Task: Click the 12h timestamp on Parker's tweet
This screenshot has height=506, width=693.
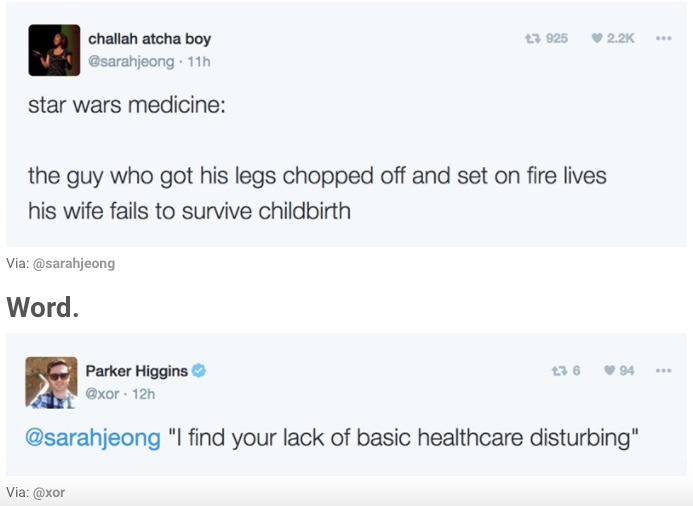Action: (144, 393)
